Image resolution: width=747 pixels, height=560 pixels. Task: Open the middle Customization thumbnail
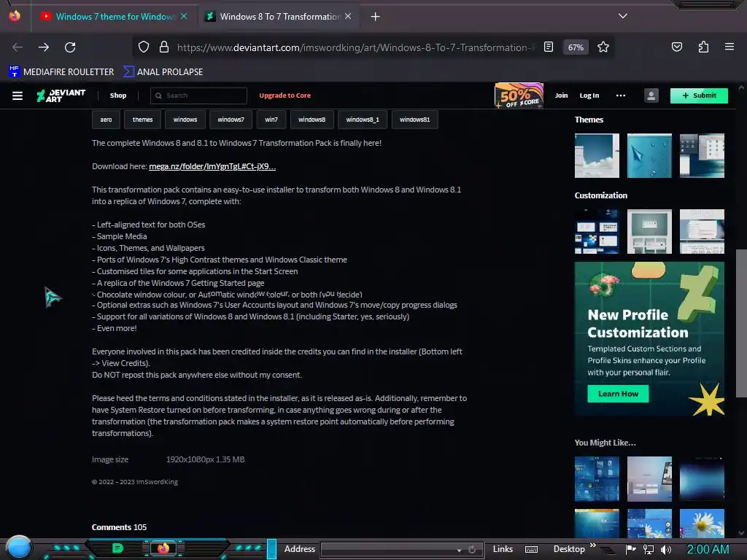pyautogui.click(x=649, y=231)
